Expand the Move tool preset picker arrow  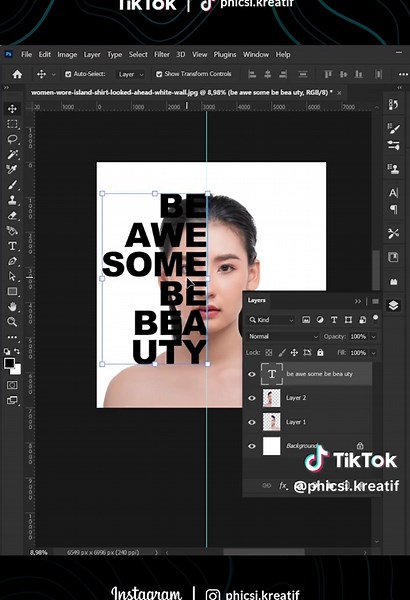(54, 74)
